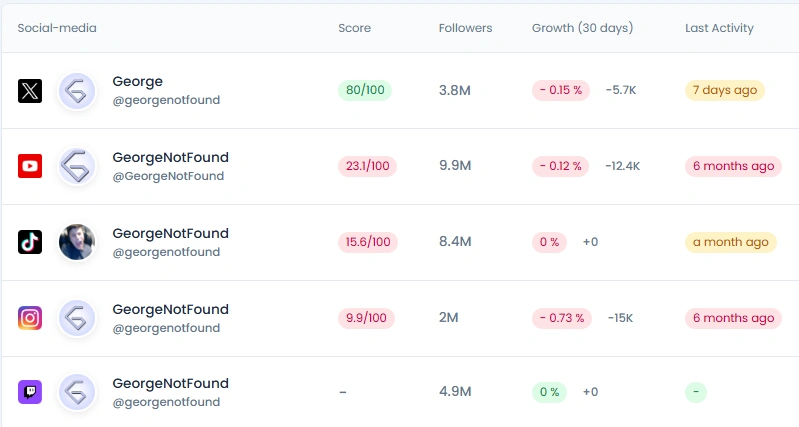Select the 3.8M followers value

coord(455,91)
